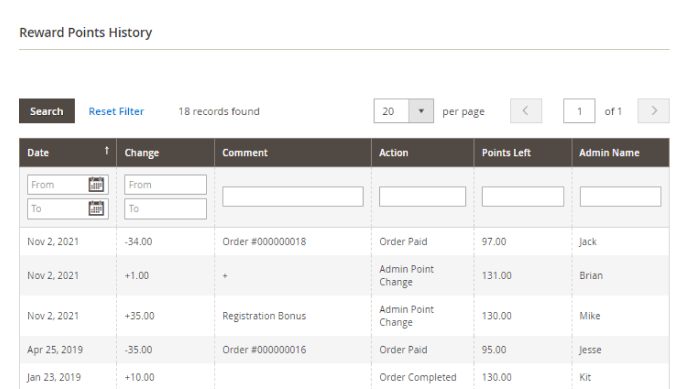
Task: Click the '97.00' points left value
Action: tap(494, 242)
